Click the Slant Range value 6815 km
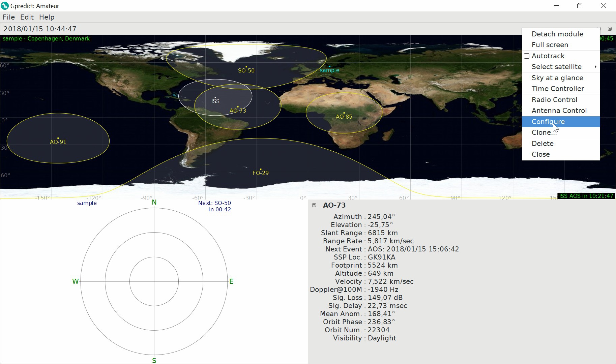616x364 pixels. [383, 233]
